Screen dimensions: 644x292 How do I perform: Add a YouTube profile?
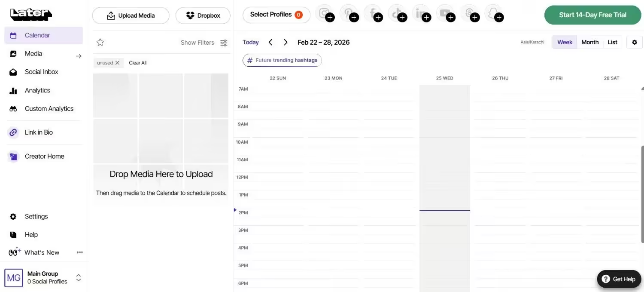click(445, 14)
